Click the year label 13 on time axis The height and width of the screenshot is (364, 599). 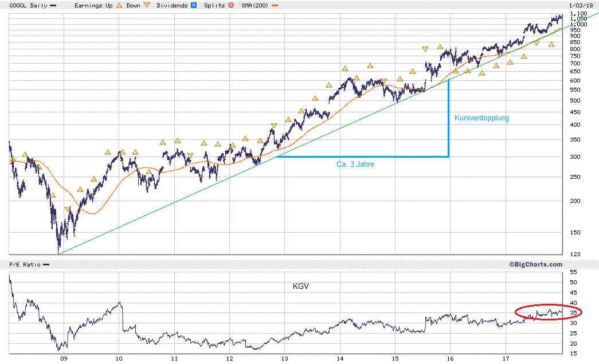click(285, 358)
